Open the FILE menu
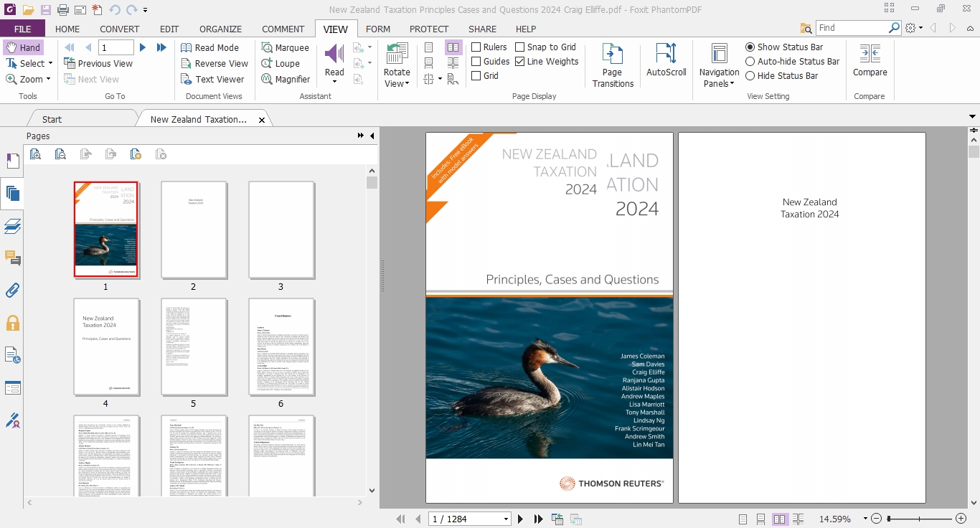The image size is (980, 528). pos(22,29)
